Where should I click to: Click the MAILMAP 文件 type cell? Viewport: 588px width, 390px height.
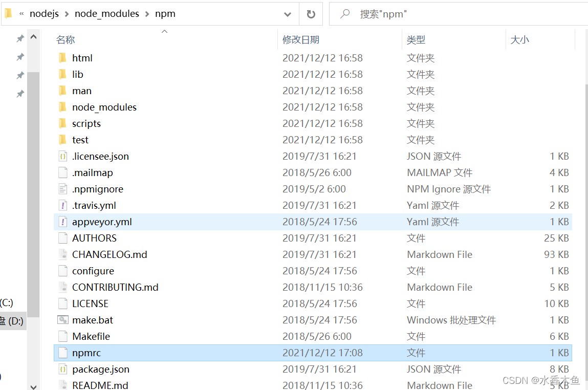coord(440,172)
